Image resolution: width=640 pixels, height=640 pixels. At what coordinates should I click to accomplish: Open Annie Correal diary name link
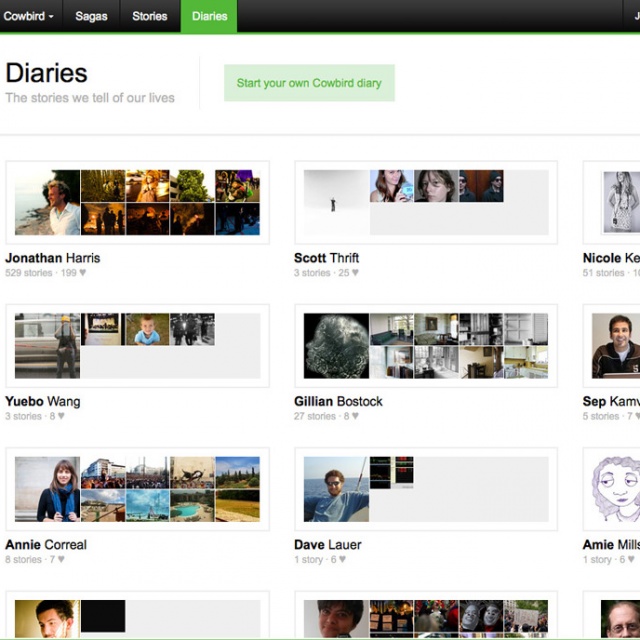pyautogui.click(x=46, y=544)
